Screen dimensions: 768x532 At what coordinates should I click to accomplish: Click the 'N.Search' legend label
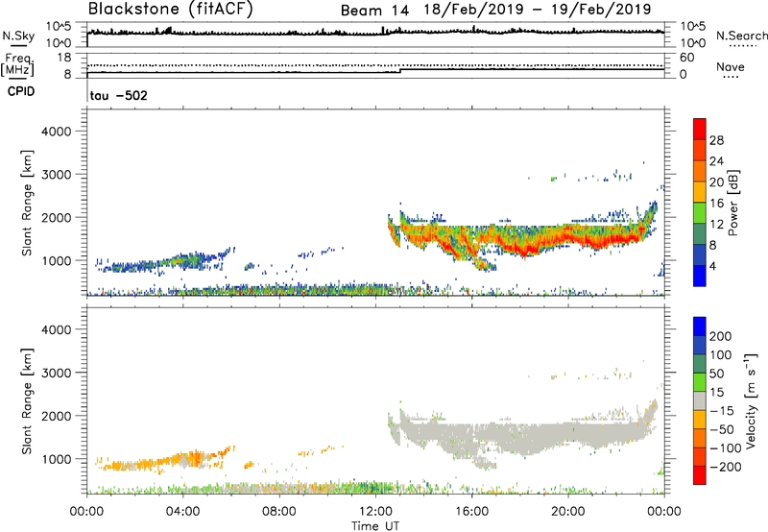[741, 36]
